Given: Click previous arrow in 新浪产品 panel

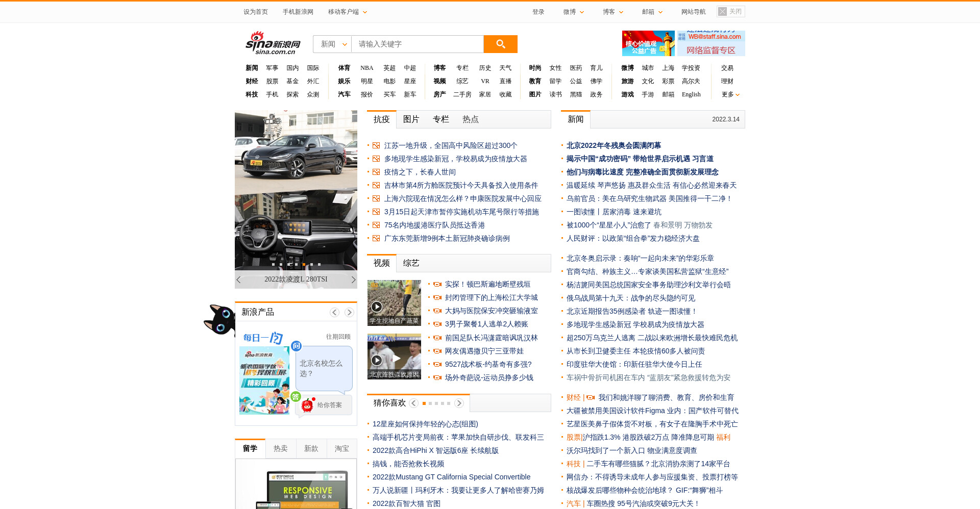Looking at the screenshot, I should pos(334,312).
